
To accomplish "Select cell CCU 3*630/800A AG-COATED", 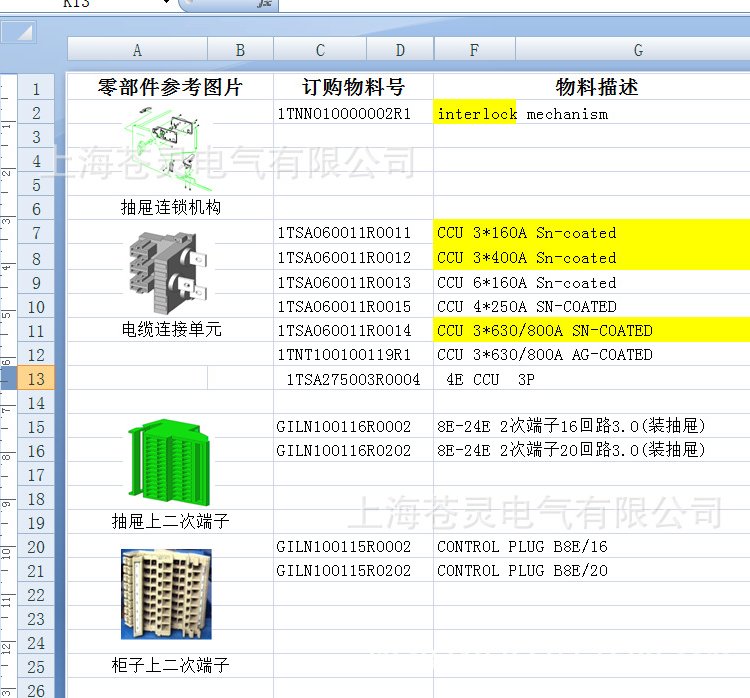I will pos(545,355).
